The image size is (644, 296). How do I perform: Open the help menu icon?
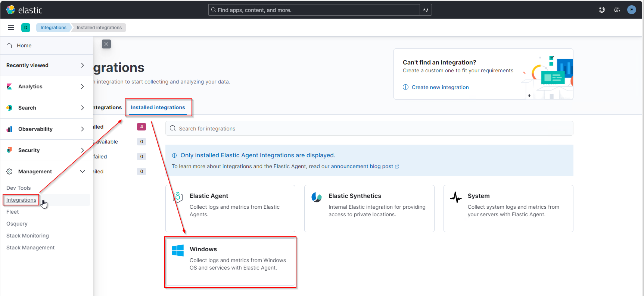(602, 10)
